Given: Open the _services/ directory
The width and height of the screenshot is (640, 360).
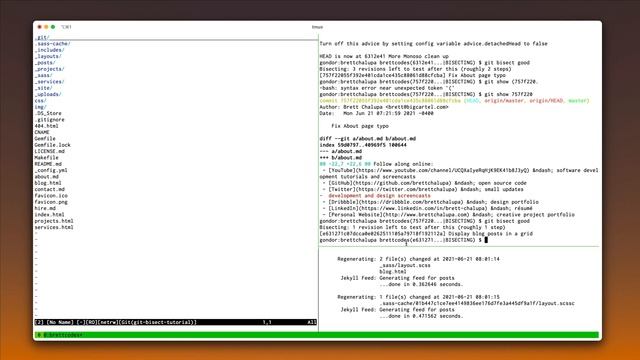Looking at the screenshot, I should pyautogui.click(x=49, y=82).
